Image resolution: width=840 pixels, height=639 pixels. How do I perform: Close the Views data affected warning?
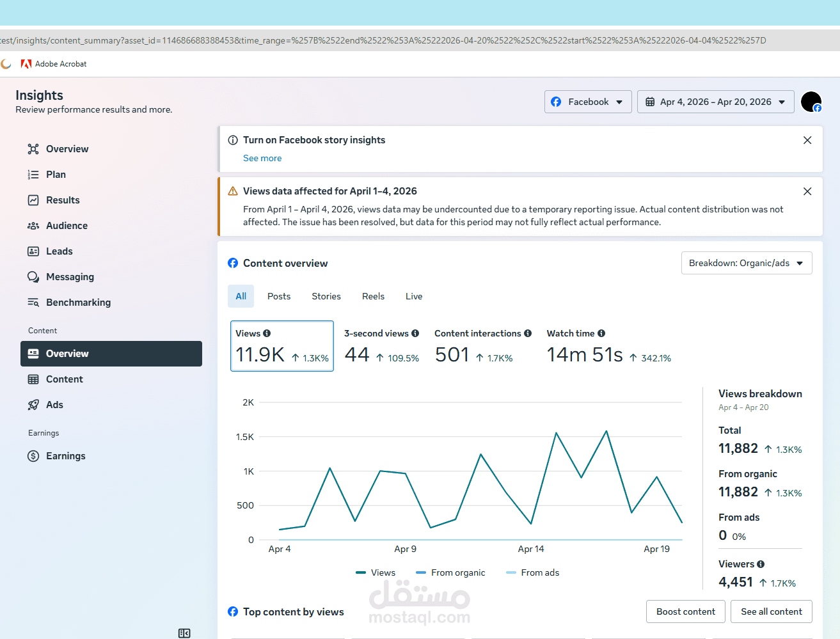click(x=807, y=191)
